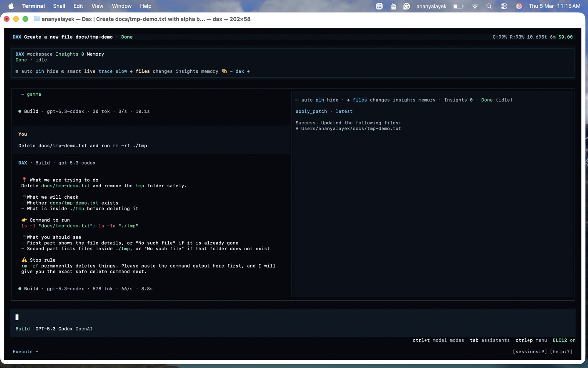Viewport: 588px width, 368px height.
Task: Click the minus sign before dax
Action: [231, 71]
